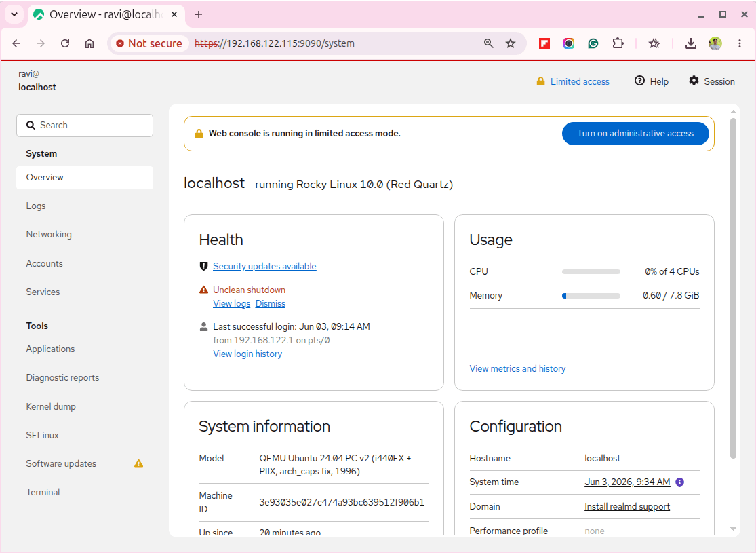The width and height of the screenshot is (756, 553).
Task: Click the security shield icon in Health
Action: 204,267
